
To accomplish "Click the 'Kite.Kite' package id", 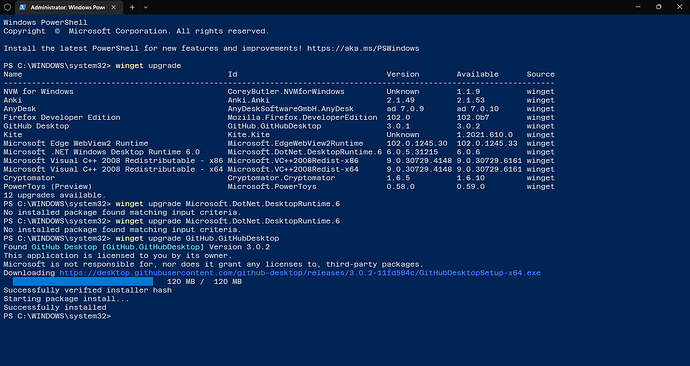I will click(249, 135).
